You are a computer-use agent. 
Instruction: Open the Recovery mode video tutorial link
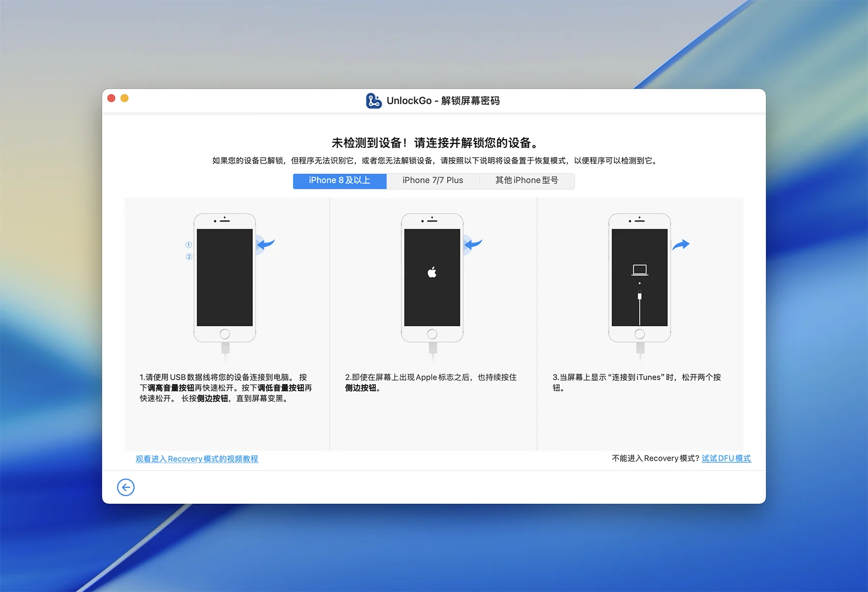point(197,459)
